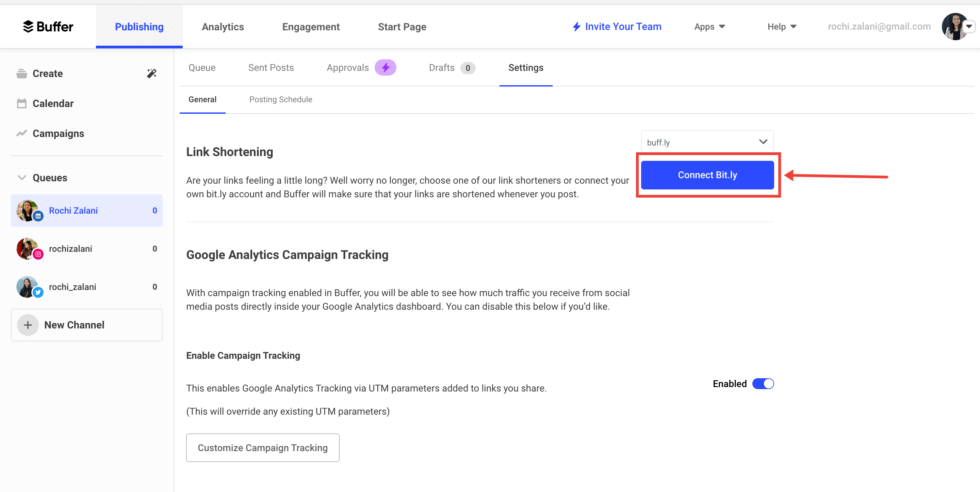Screen dimensions: 980x492
Task: Switch to the Analytics tab
Action: click(x=222, y=26)
